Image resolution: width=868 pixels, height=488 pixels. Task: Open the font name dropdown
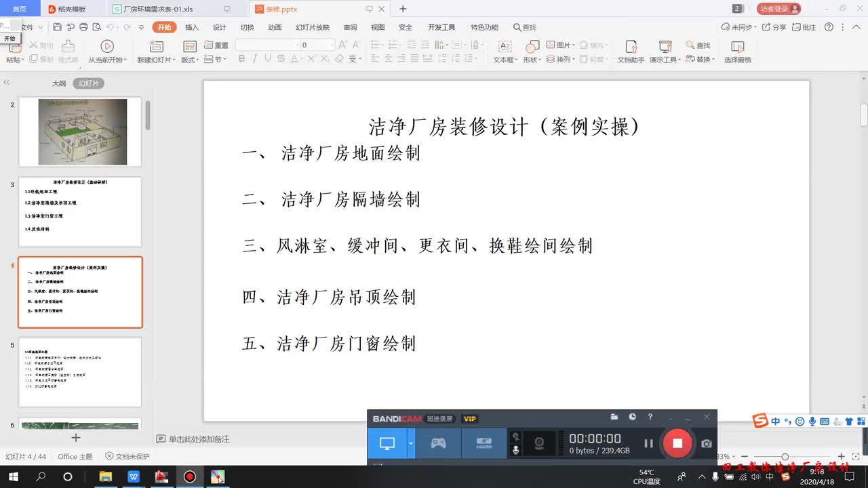[296, 45]
